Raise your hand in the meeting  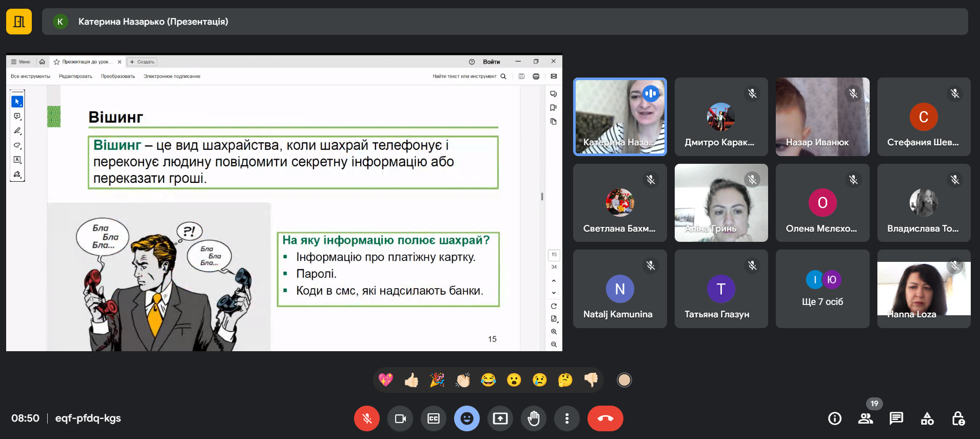(x=534, y=418)
